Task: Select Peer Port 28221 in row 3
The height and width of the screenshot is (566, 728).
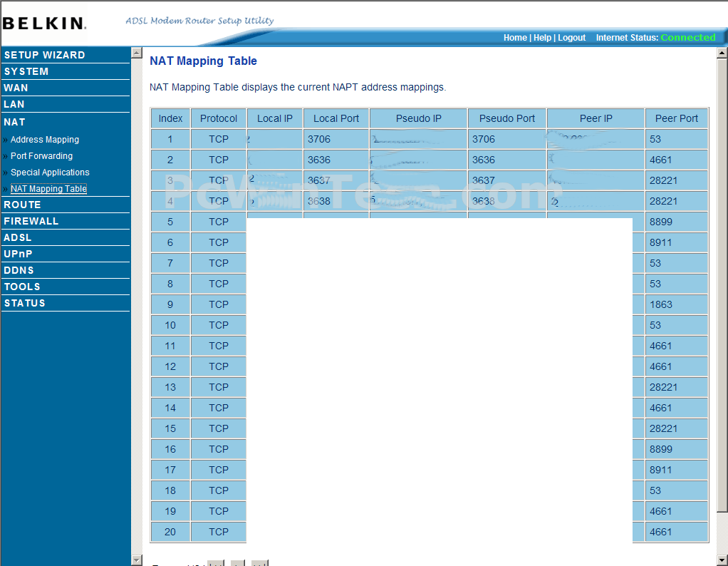Action: [677, 180]
